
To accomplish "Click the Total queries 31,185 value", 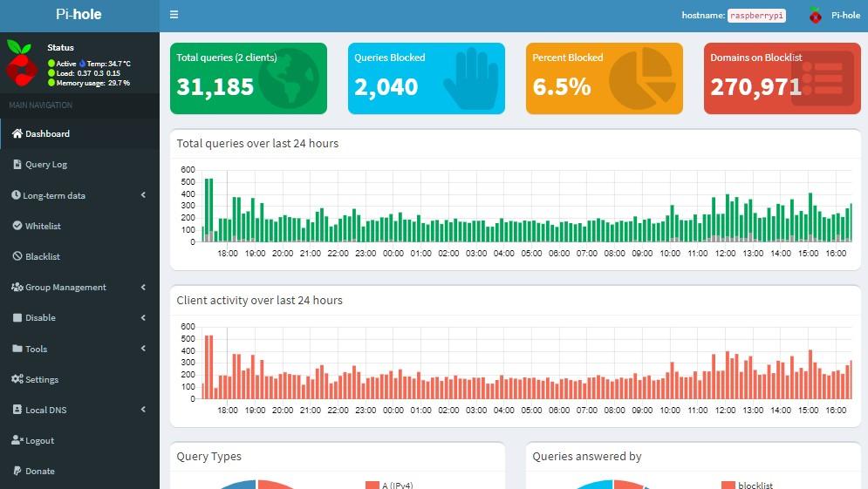I will click(x=215, y=87).
